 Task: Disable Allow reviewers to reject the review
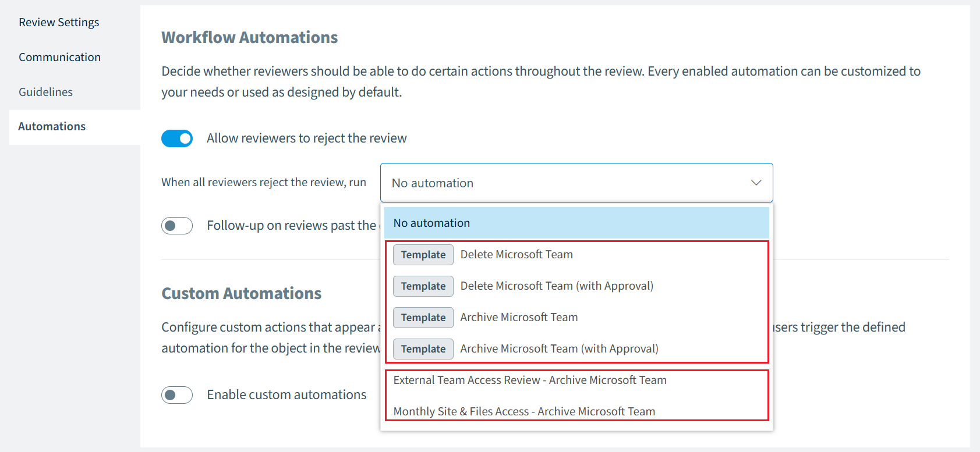pos(177,138)
